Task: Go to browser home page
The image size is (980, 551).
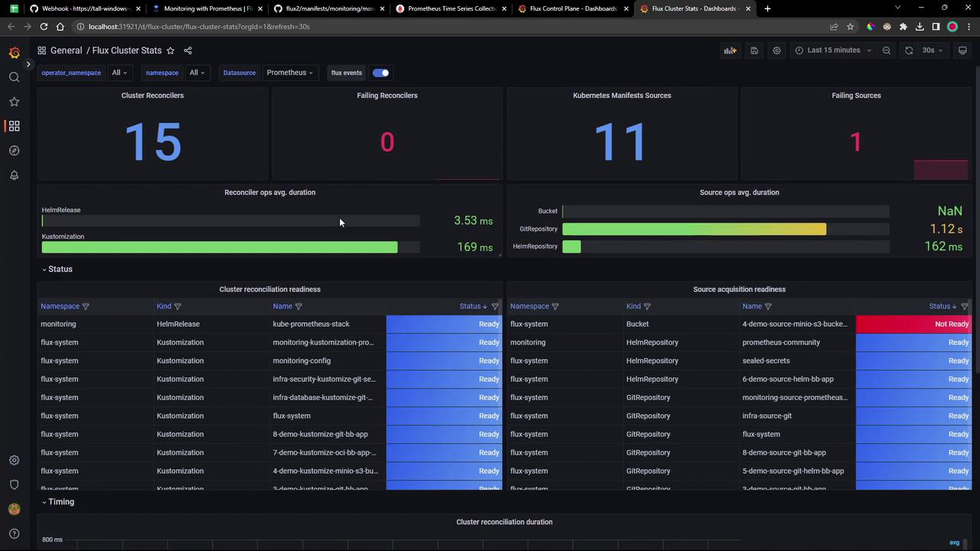Action: pos(60,27)
